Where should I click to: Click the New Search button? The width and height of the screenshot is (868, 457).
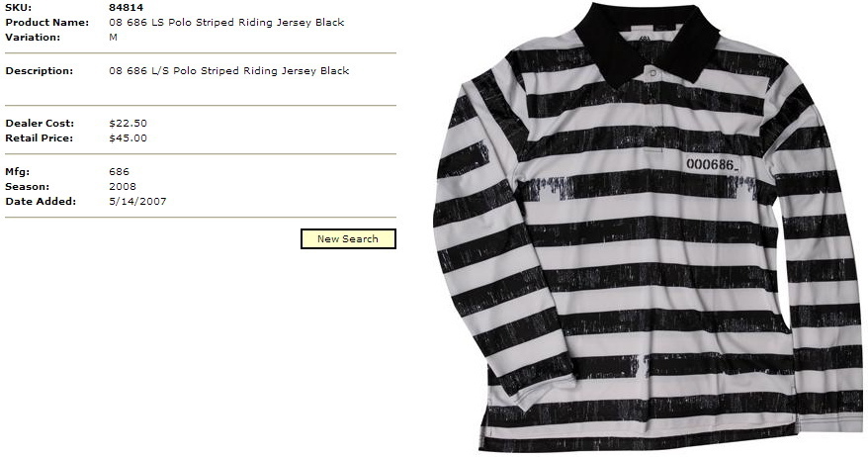coord(348,238)
